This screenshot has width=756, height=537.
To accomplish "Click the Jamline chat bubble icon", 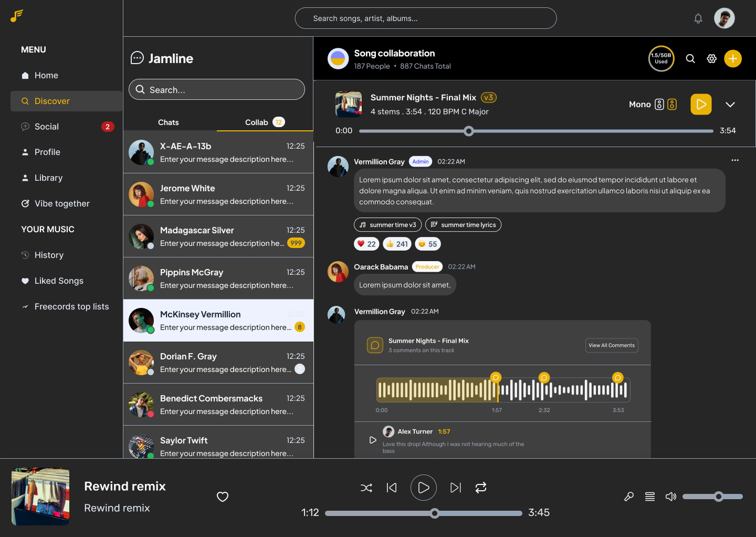I will click(137, 58).
